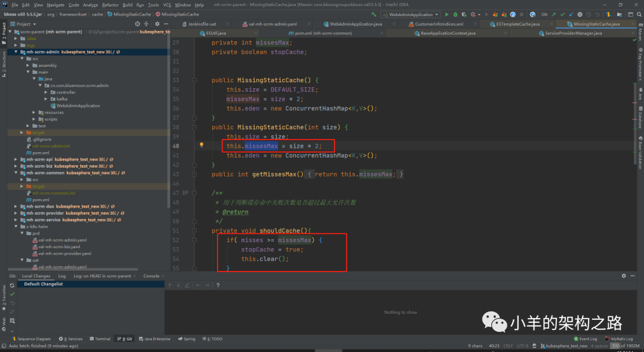This screenshot has height=352, width=644.
Task: Open the Project view dropdown
Action: coord(23,24)
